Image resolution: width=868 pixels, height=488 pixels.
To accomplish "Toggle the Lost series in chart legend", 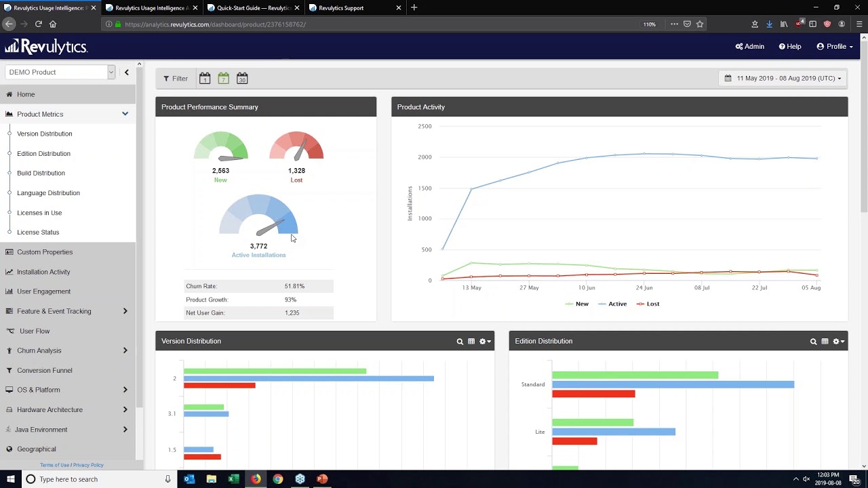I will (x=648, y=304).
